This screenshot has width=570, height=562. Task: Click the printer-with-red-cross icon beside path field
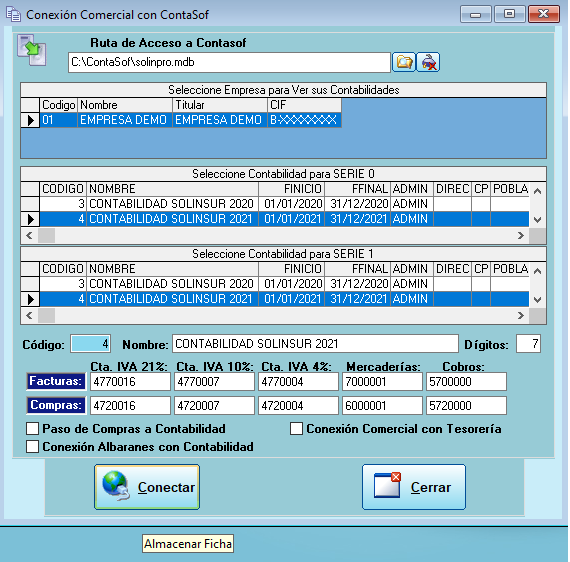pos(428,62)
